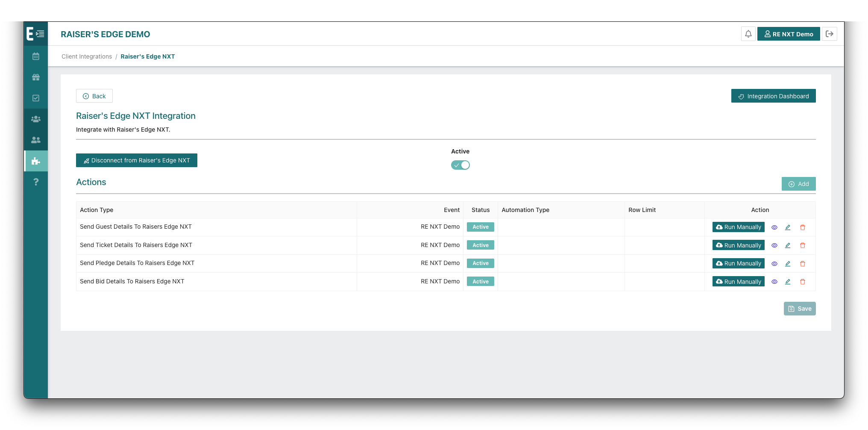Select 'Send Pledge Details To Raisers Edge NXT' text
The image size is (868, 430).
[x=137, y=263]
